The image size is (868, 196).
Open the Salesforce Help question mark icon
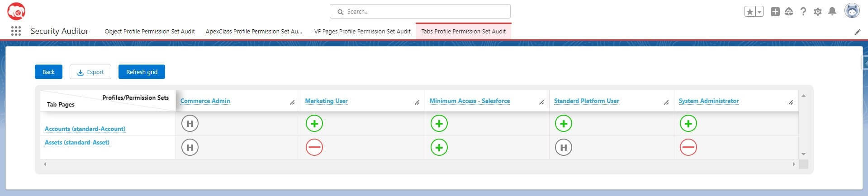[x=803, y=12]
